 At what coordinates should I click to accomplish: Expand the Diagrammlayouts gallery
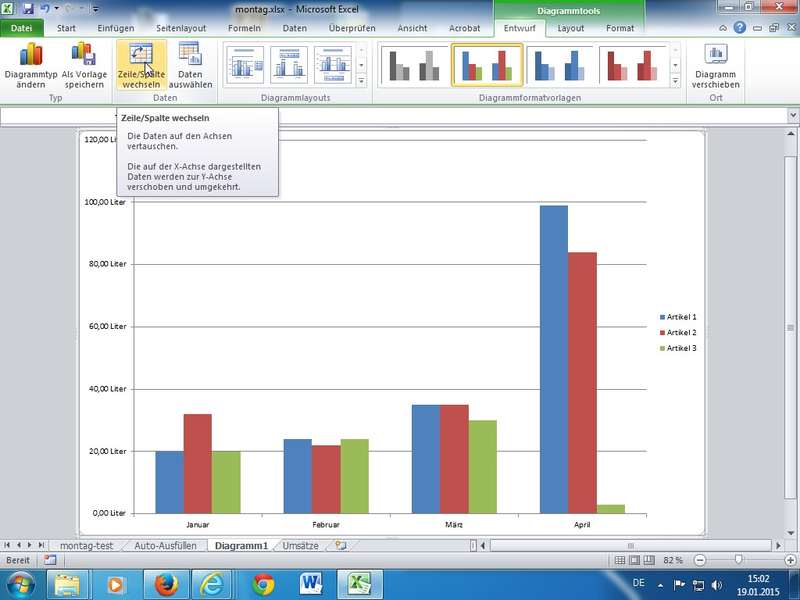(x=361, y=81)
